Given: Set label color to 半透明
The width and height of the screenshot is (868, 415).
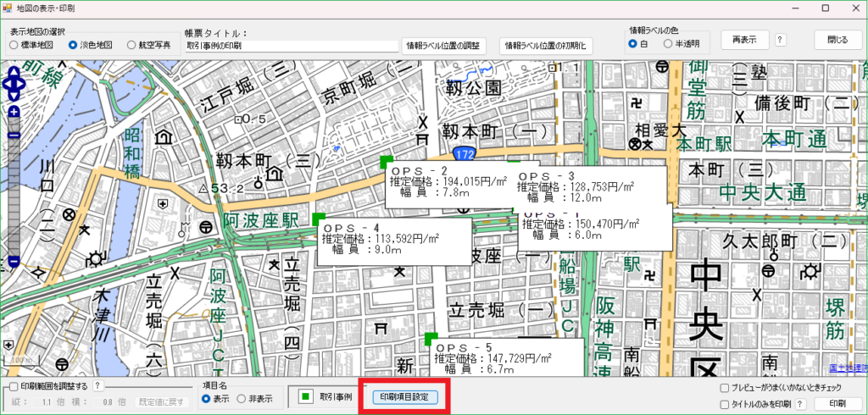Looking at the screenshot, I should click(x=668, y=43).
